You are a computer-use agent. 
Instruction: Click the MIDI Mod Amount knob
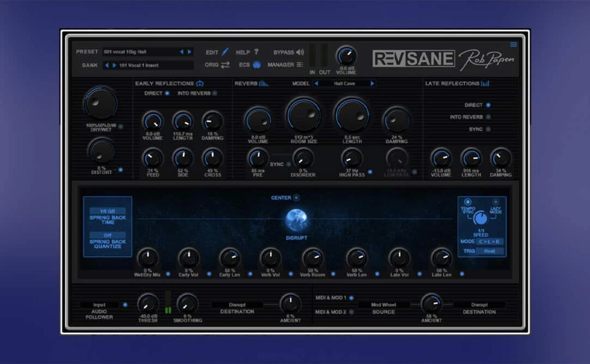click(431, 304)
